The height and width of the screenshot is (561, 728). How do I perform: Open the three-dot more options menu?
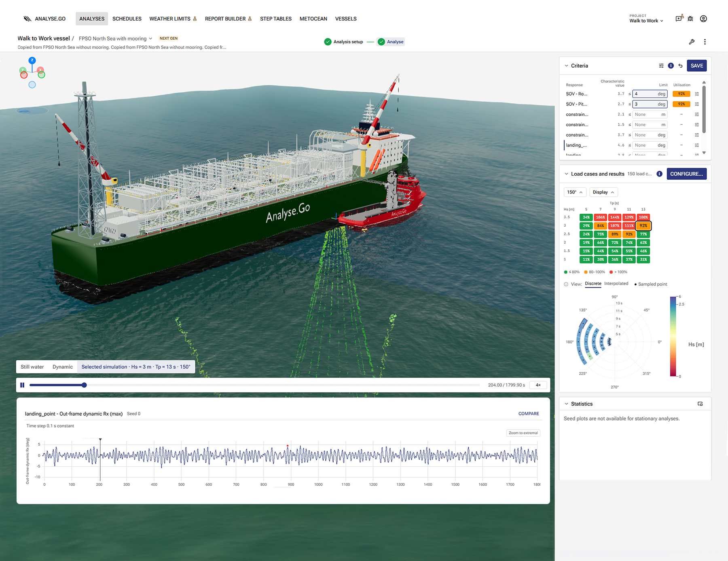pyautogui.click(x=705, y=42)
